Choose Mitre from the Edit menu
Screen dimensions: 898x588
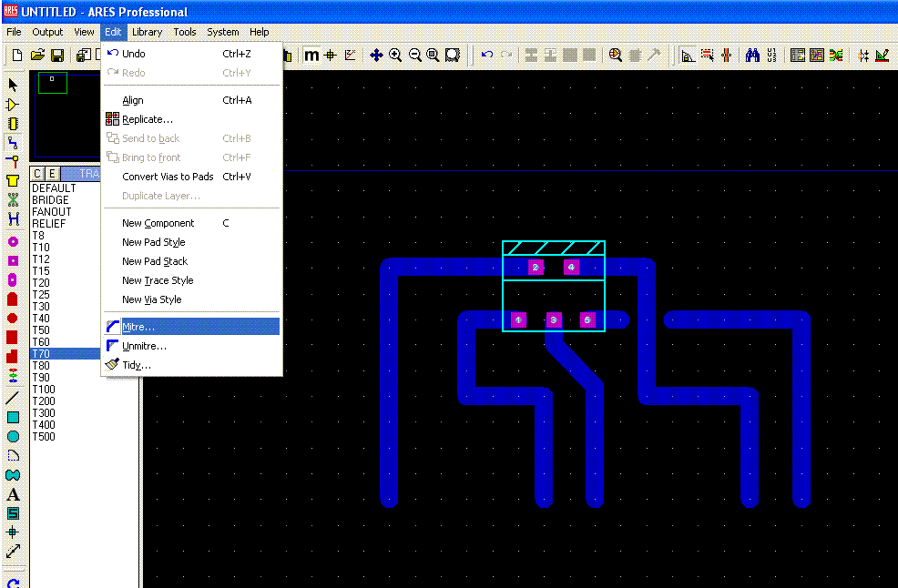tap(138, 327)
